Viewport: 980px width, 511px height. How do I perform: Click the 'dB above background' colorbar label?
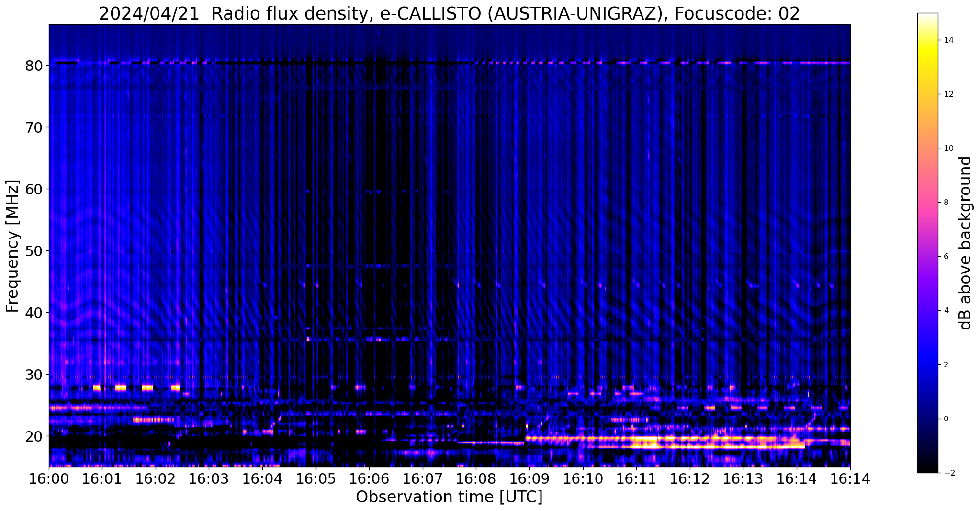(965, 243)
